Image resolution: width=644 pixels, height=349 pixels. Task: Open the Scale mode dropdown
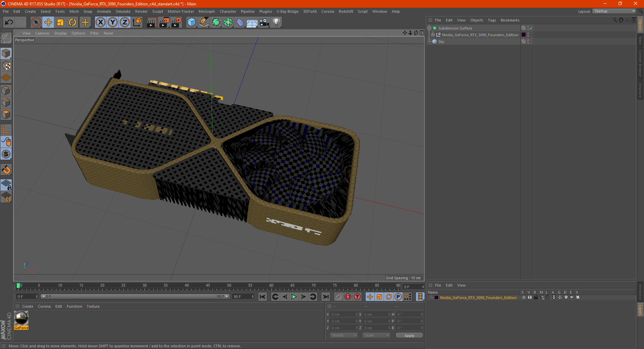coord(376,335)
